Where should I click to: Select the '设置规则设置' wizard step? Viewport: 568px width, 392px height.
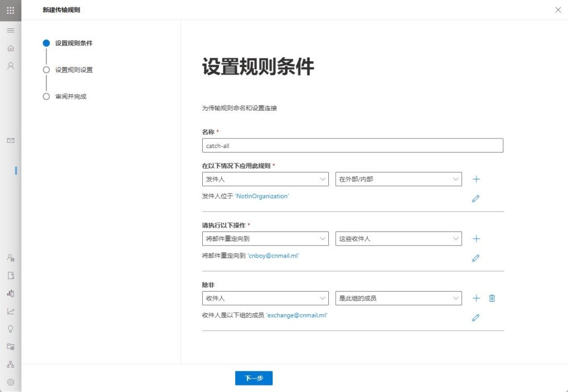coord(73,70)
